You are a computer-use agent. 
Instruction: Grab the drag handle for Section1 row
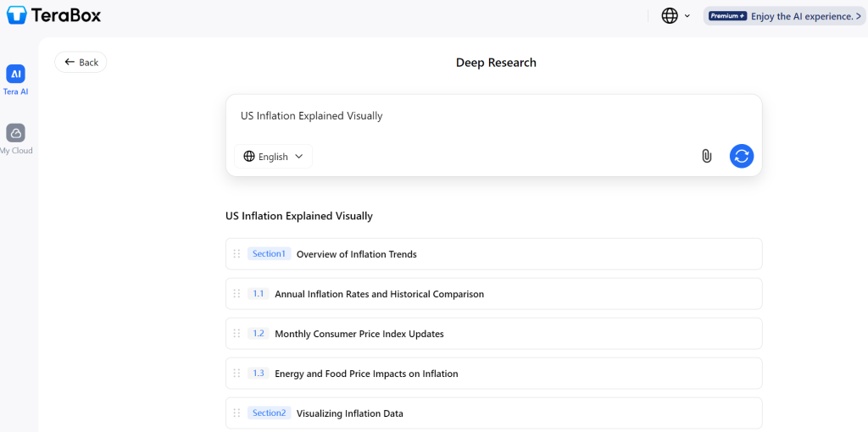236,254
